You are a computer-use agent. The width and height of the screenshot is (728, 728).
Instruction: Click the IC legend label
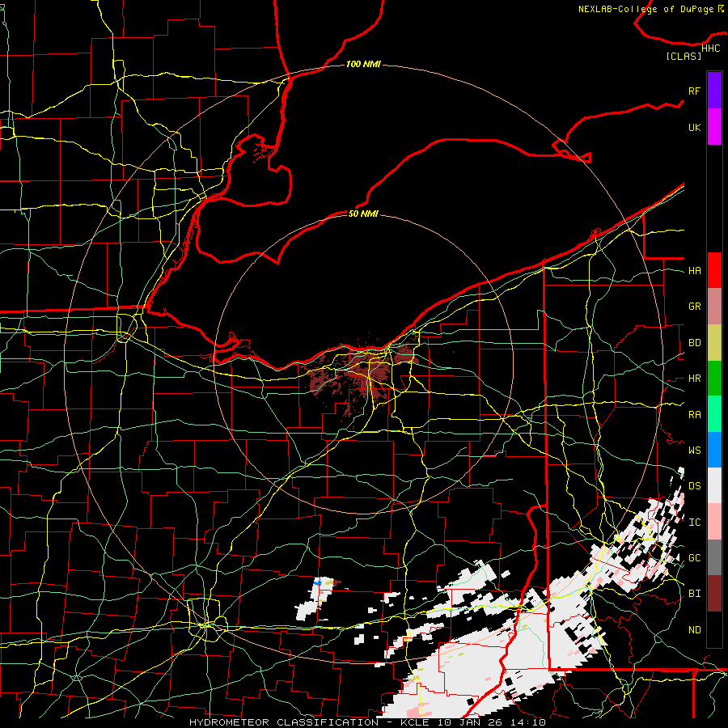[694, 523]
